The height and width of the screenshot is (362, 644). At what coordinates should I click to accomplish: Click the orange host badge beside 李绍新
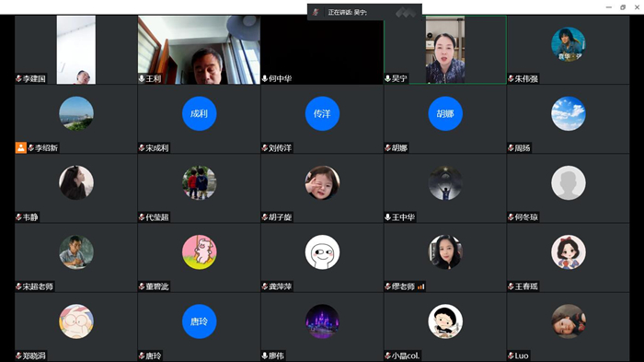coord(21,147)
